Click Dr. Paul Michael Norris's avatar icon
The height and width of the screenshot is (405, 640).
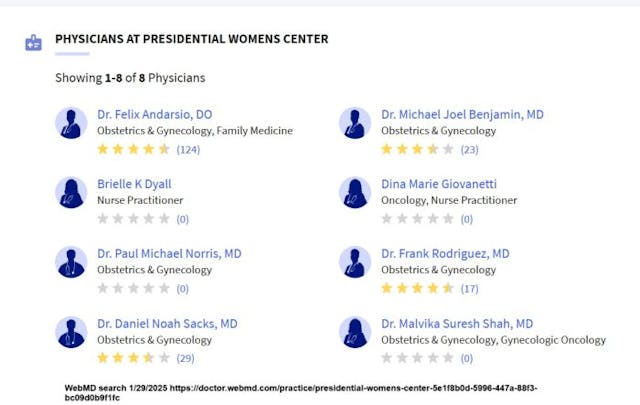pos(71,263)
